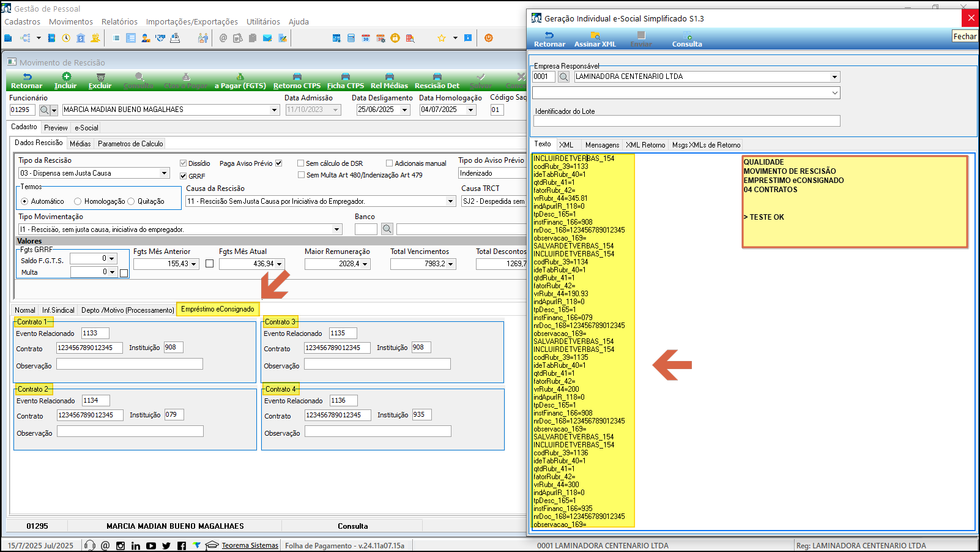Enable Sem cálculo de DSR checkbox
Viewport: 980px width, 552px height.
[x=300, y=163]
